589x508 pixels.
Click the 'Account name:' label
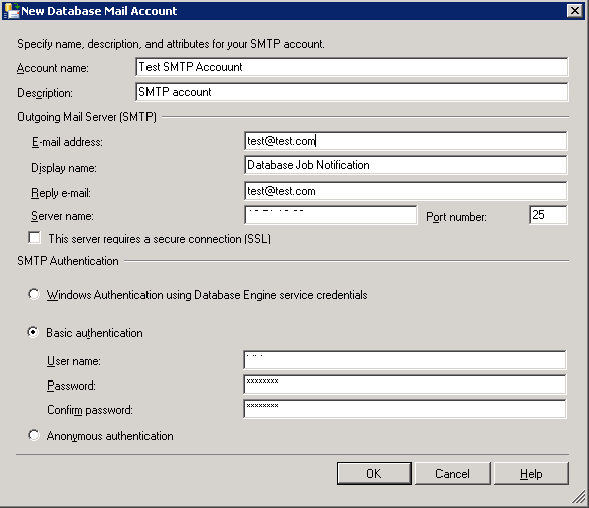[x=53, y=68]
